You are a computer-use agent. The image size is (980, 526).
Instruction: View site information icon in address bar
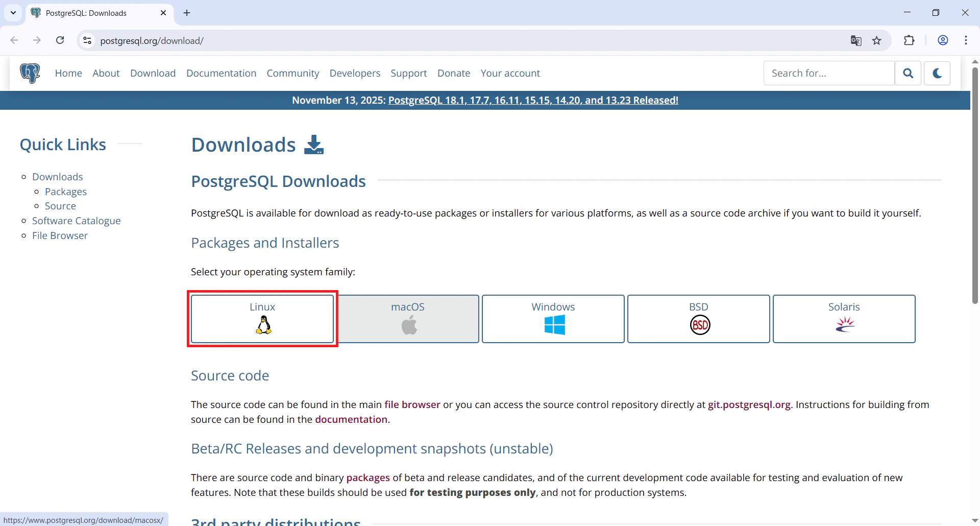point(87,40)
